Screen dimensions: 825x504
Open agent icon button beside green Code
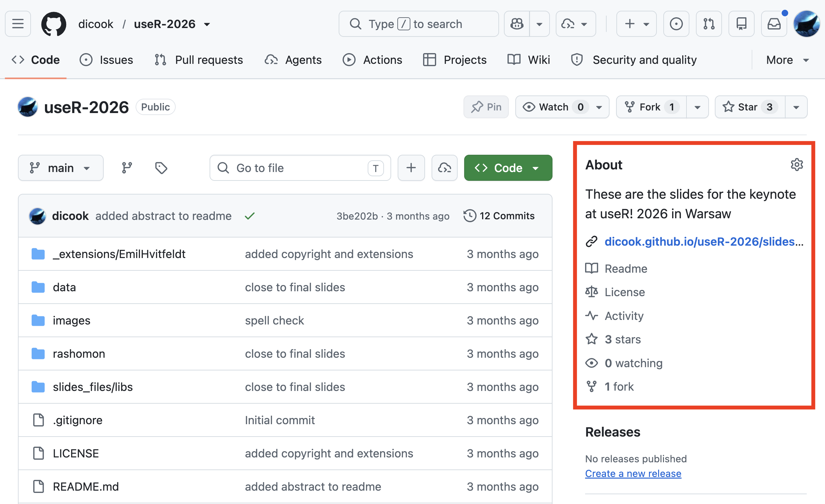tap(444, 168)
